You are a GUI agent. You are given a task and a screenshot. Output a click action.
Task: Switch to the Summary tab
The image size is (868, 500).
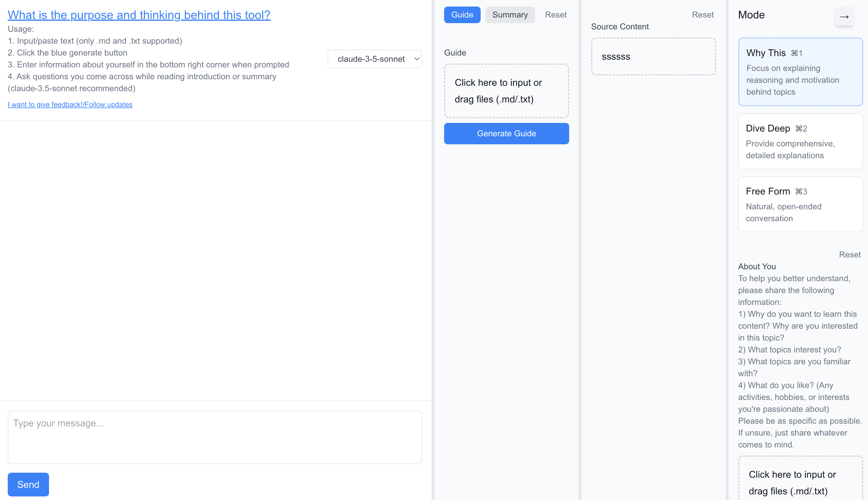[510, 15]
